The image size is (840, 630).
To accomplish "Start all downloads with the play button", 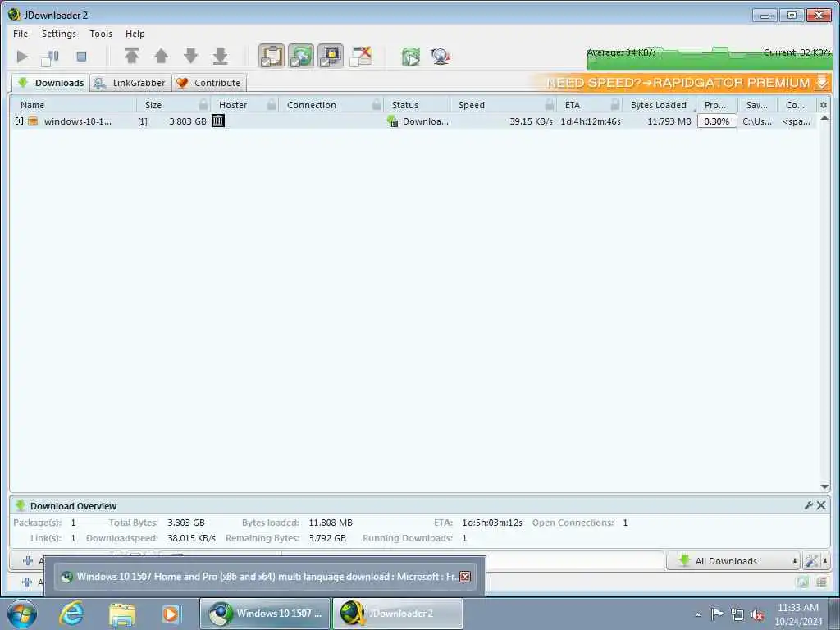I will [x=22, y=57].
